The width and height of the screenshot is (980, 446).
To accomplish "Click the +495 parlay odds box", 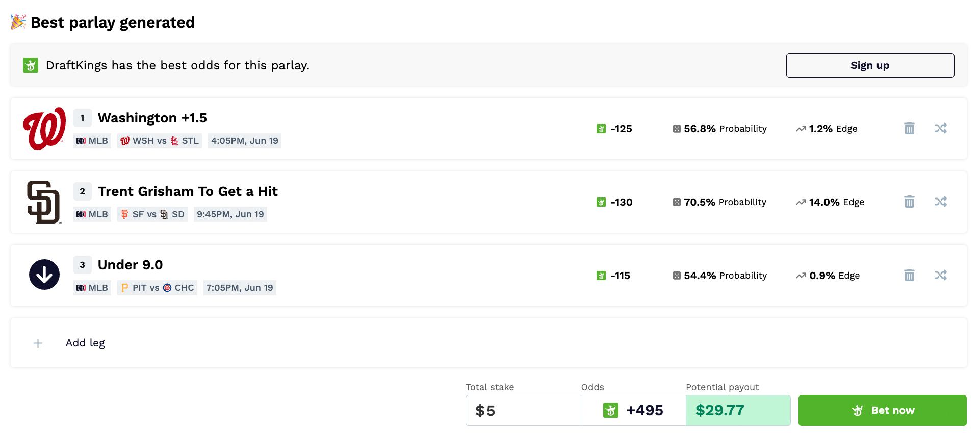I will point(633,410).
